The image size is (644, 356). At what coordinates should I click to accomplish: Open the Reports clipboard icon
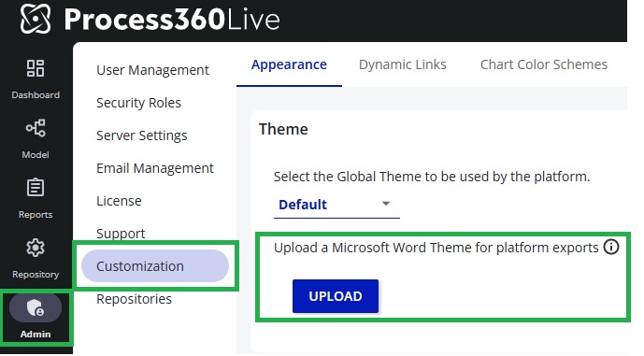(36, 188)
